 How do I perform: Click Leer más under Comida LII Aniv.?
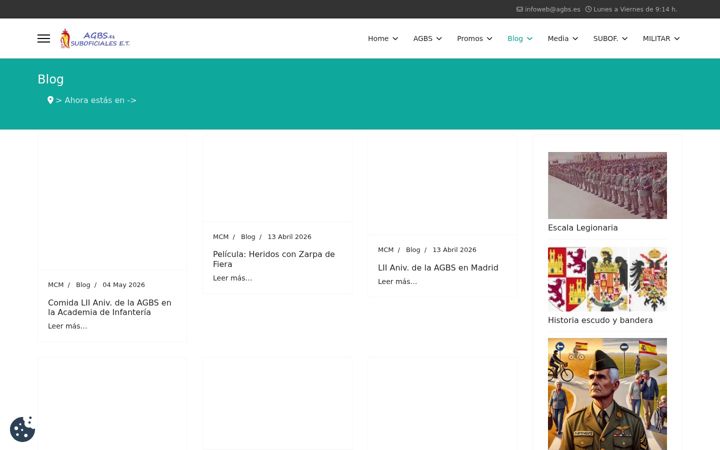(x=67, y=326)
